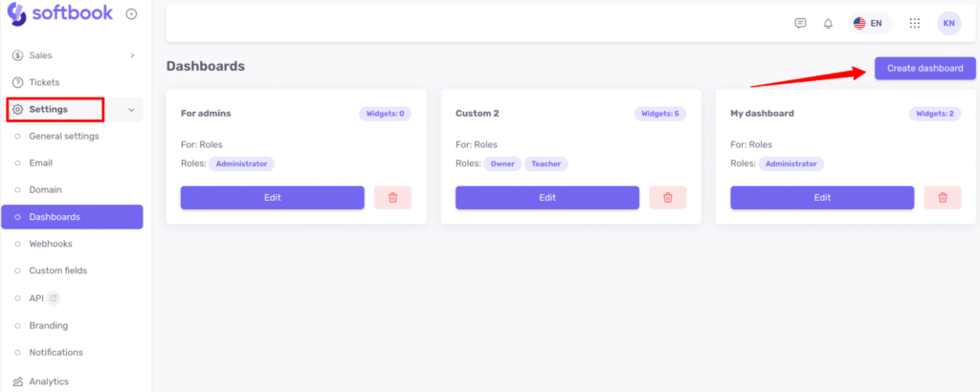Click the Softbook logo icon
Image resolution: width=980 pixels, height=392 pixels.
pos(16,13)
